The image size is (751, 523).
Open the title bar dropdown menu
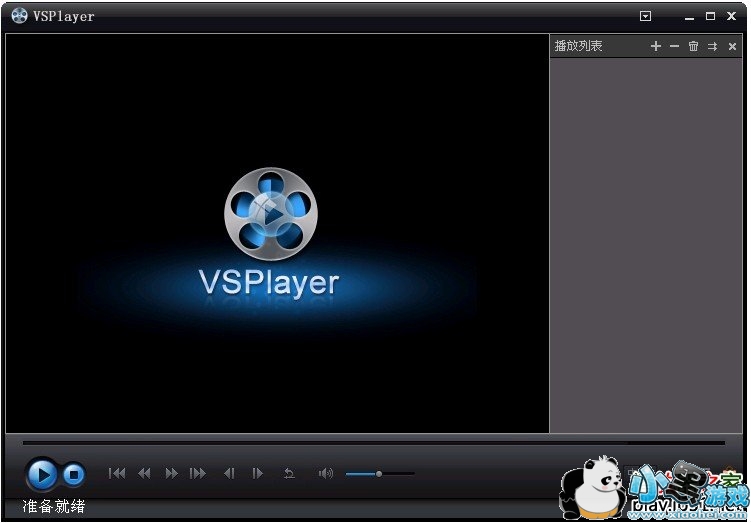[x=646, y=16]
